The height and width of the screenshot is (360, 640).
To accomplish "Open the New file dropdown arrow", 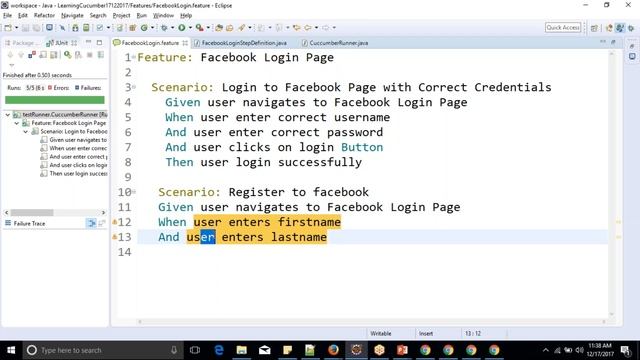I will (x=17, y=27).
